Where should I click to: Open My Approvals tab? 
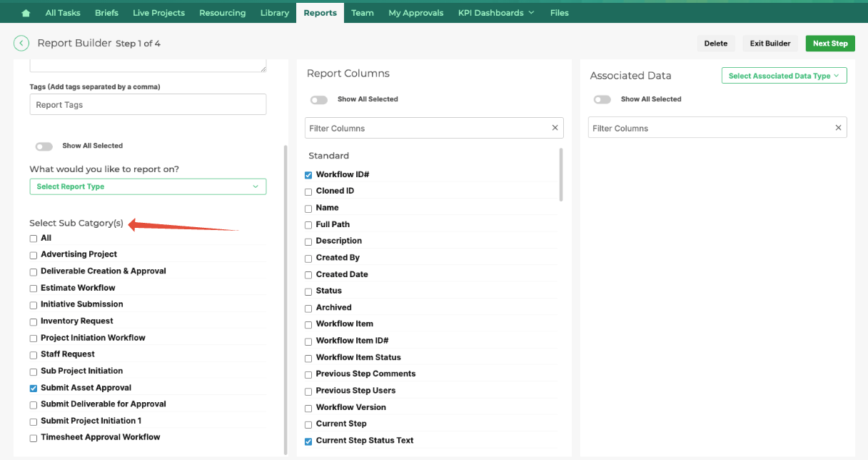click(x=415, y=13)
